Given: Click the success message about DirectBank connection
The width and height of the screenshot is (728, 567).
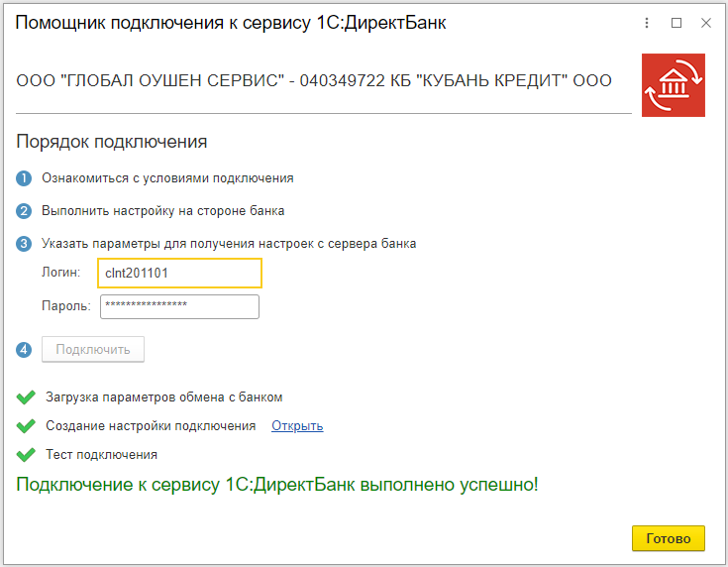Looking at the screenshot, I should click(x=277, y=485).
